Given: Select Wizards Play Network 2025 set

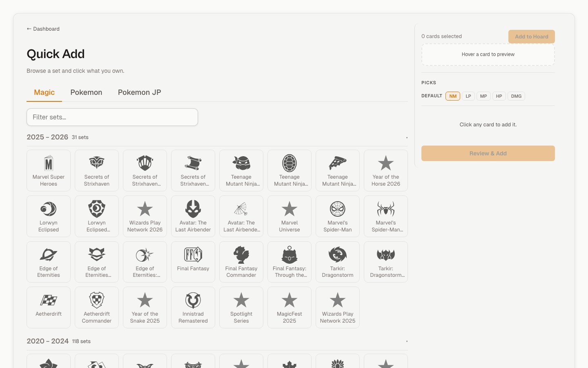Looking at the screenshot, I should click(338, 307).
